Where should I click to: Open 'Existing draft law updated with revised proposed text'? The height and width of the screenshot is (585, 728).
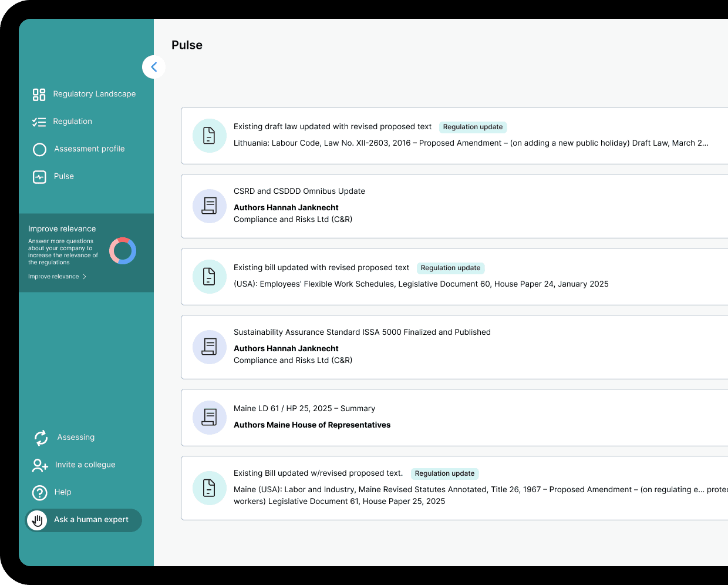point(333,126)
